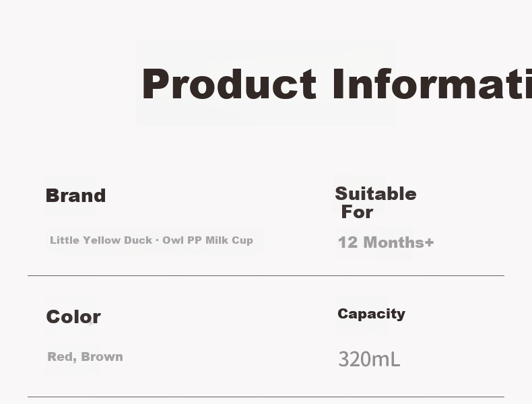532x404 pixels.
Task: Click the number 12 in age value
Action: tap(347, 242)
